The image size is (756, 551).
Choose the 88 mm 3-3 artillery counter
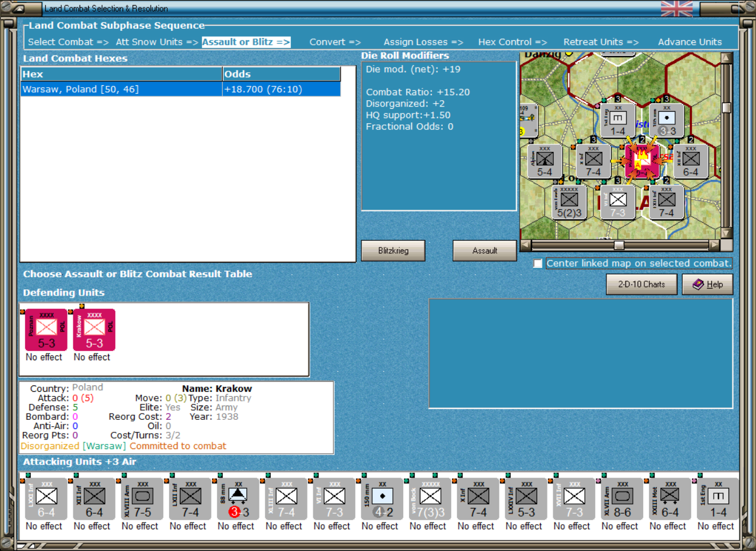click(x=238, y=499)
